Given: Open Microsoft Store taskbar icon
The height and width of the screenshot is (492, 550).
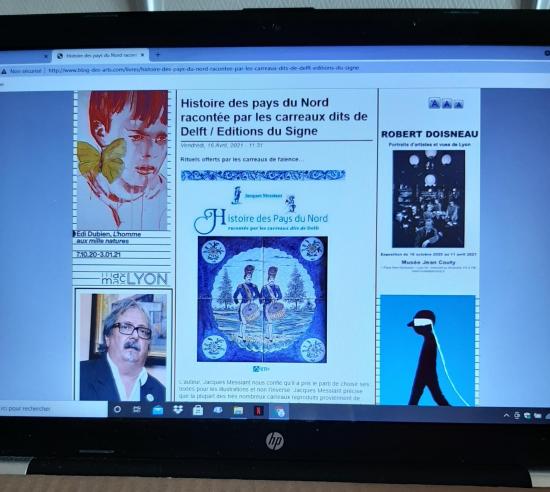Looking at the screenshot, I should coord(198,410).
